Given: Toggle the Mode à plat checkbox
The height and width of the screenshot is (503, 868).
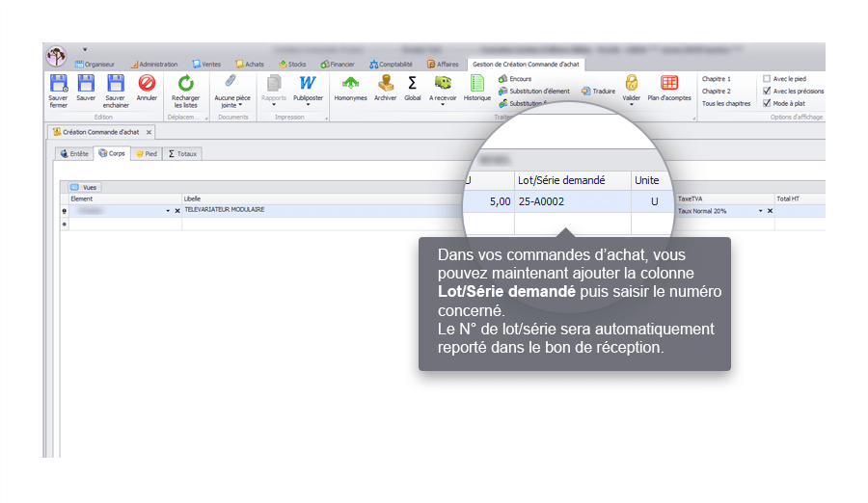Looking at the screenshot, I should click(767, 103).
